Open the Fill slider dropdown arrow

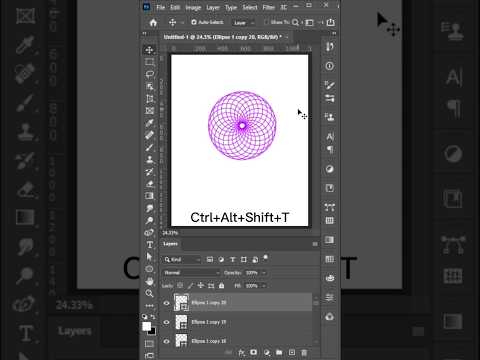point(264,286)
